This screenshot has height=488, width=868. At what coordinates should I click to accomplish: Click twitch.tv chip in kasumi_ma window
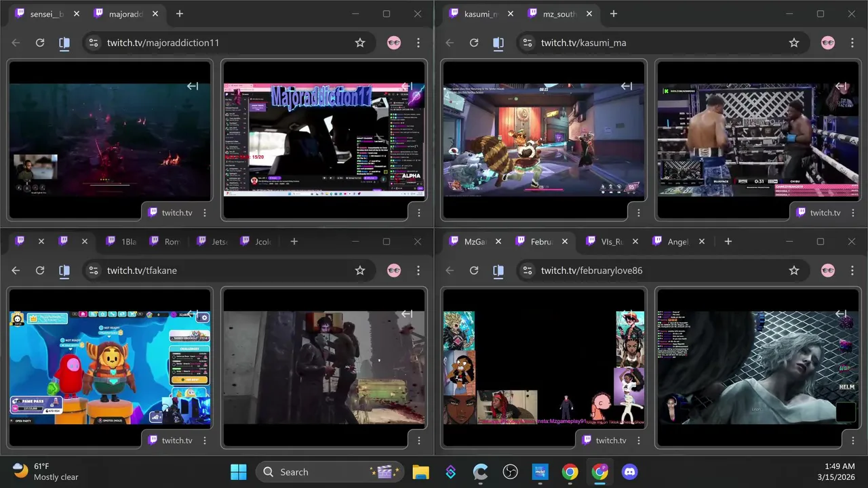[x=818, y=213]
